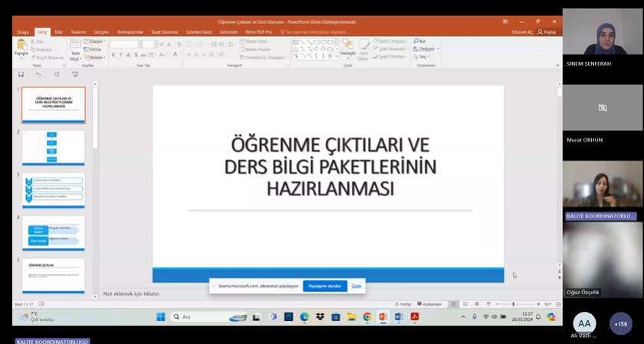Open the Windows Start menu
Image resolution: width=644 pixels, height=344 pixels.
161,316
